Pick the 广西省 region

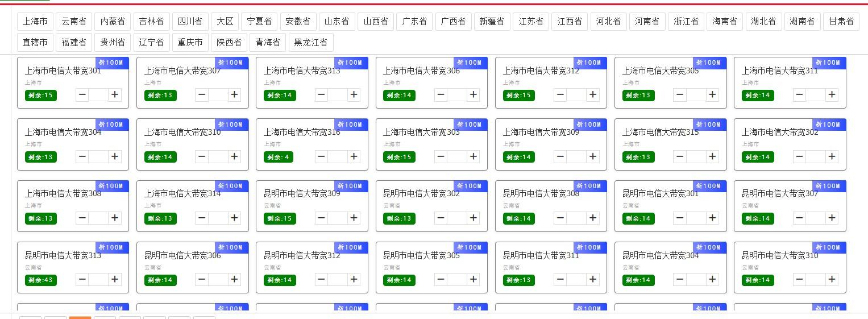pyautogui.click(x=453, y=22)
